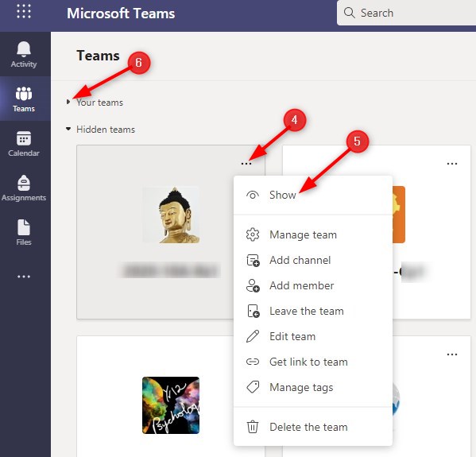Open Files from the sidebar
The width and height of the screenshot is (476, 457).
[x=24, y=233]
